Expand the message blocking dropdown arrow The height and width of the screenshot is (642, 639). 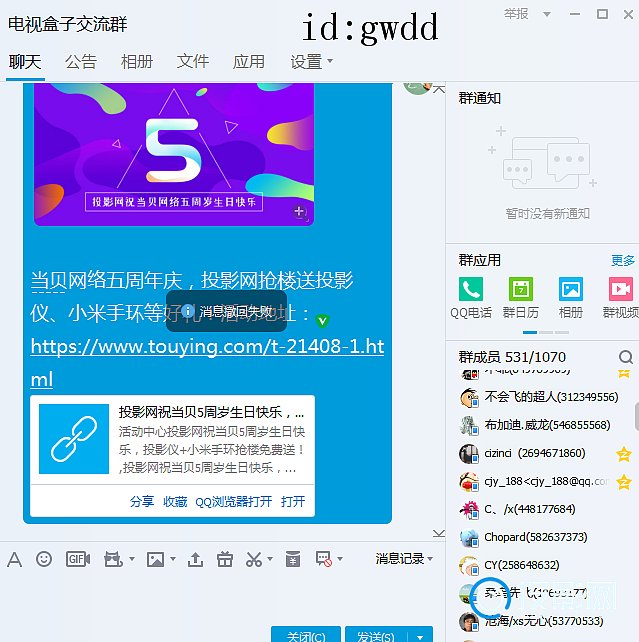click(x=340, y=558)
